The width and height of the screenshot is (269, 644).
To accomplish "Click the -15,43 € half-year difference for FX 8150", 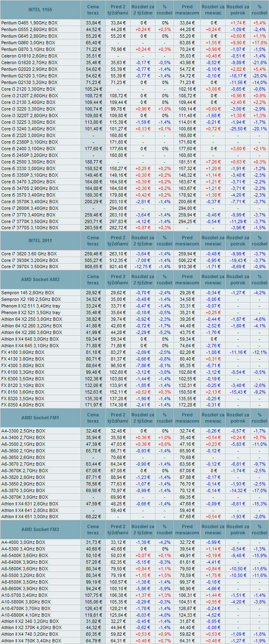I will [x=238, y=392].
